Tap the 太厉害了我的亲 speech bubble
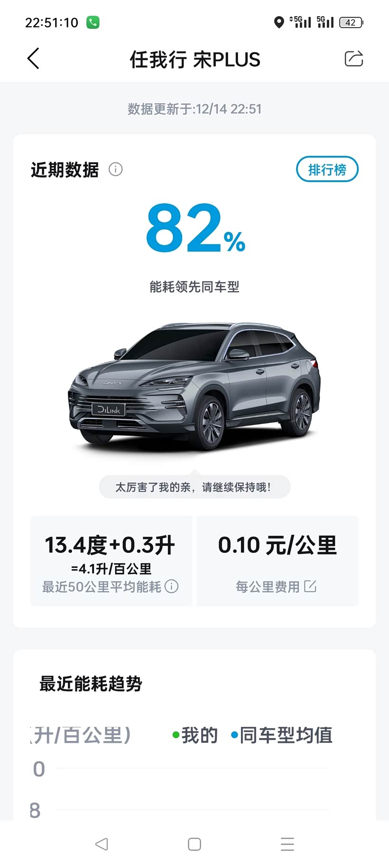The image size is (389, 868). point(194,487)
